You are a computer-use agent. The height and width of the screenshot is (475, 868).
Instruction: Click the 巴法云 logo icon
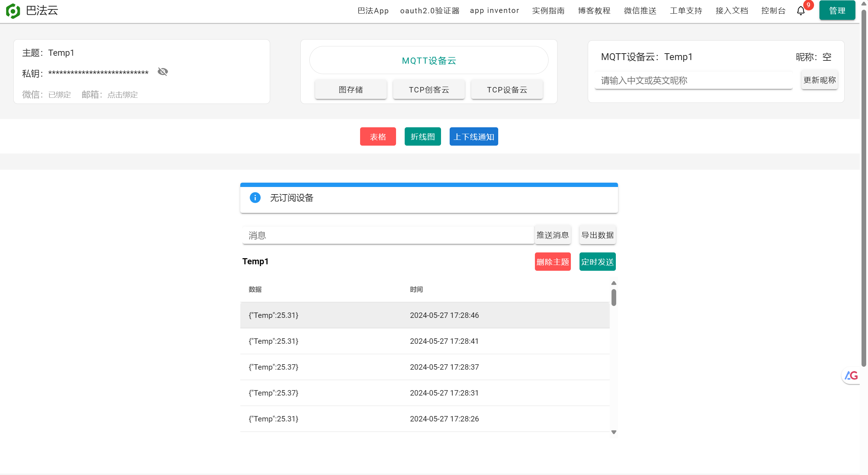[x=13, y=11]
